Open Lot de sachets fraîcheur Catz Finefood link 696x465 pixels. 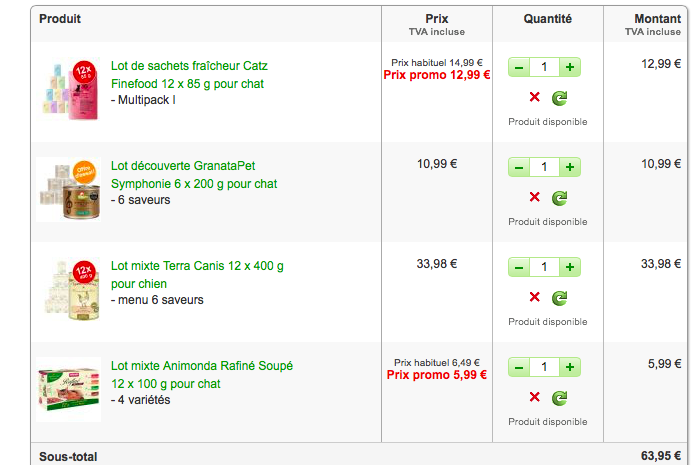(x=189, y=75)
